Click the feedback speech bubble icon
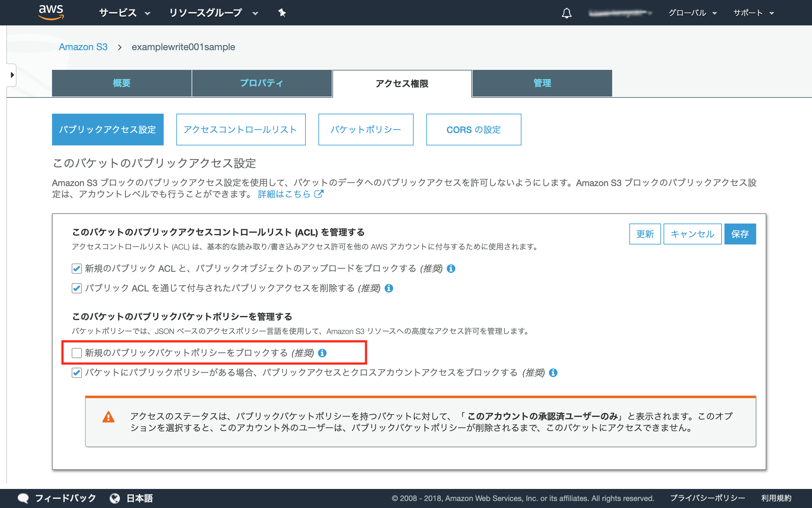This screenshot has width=812, height=508. coord(23,498)
